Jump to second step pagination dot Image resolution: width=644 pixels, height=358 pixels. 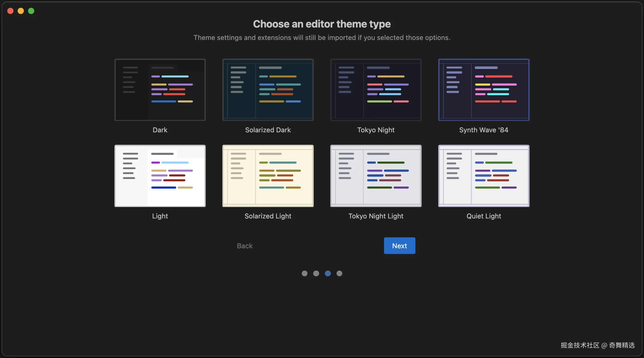point(316,273)
